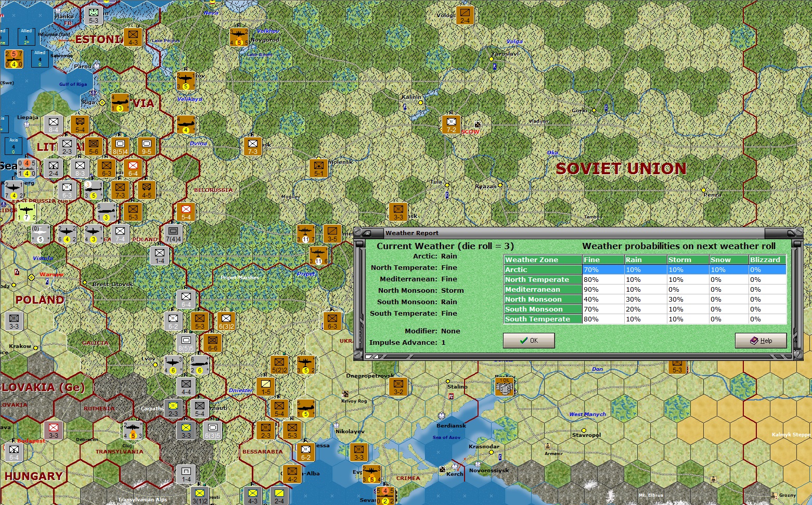This screenshot has height=505, width=812.
Task: Select the yellow 3(1)2 unit
Action: [x=199, y=496]
